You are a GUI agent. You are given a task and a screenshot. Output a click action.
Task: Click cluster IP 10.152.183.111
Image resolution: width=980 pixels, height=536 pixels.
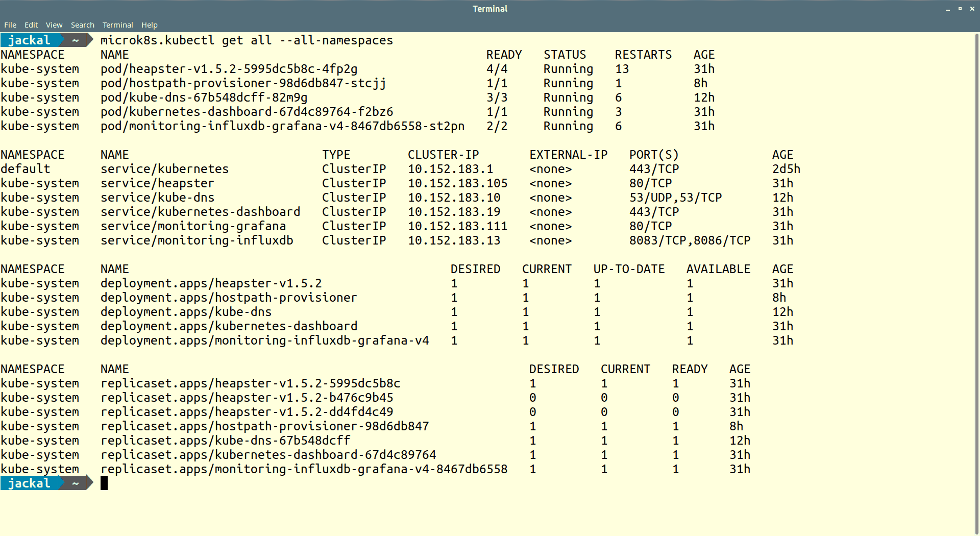point(457,226)
